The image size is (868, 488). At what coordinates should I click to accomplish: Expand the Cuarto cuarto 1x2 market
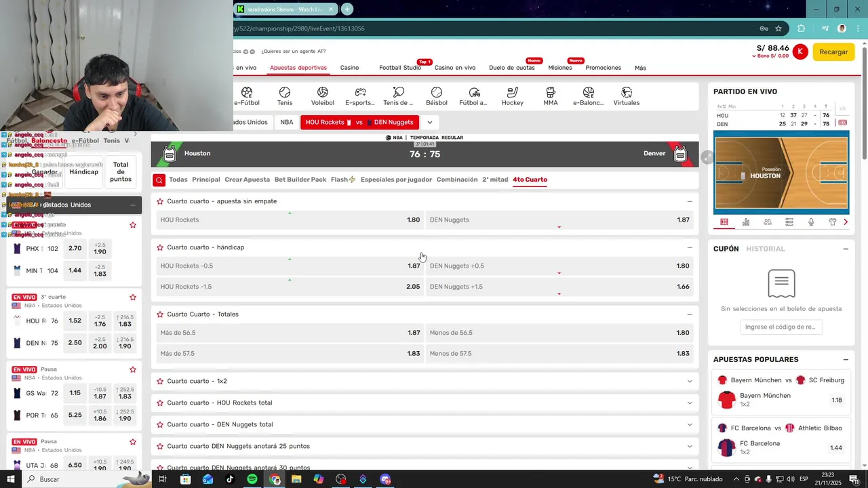(690, 381)
